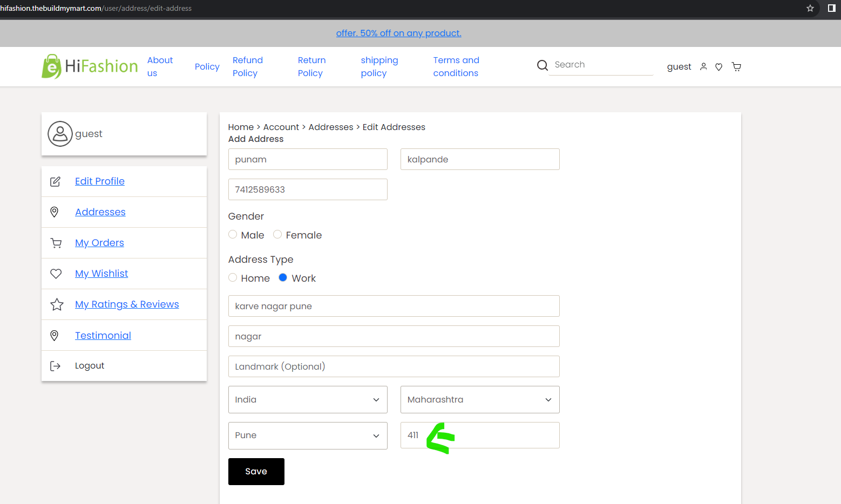Open About us page

tap(160, 67)
